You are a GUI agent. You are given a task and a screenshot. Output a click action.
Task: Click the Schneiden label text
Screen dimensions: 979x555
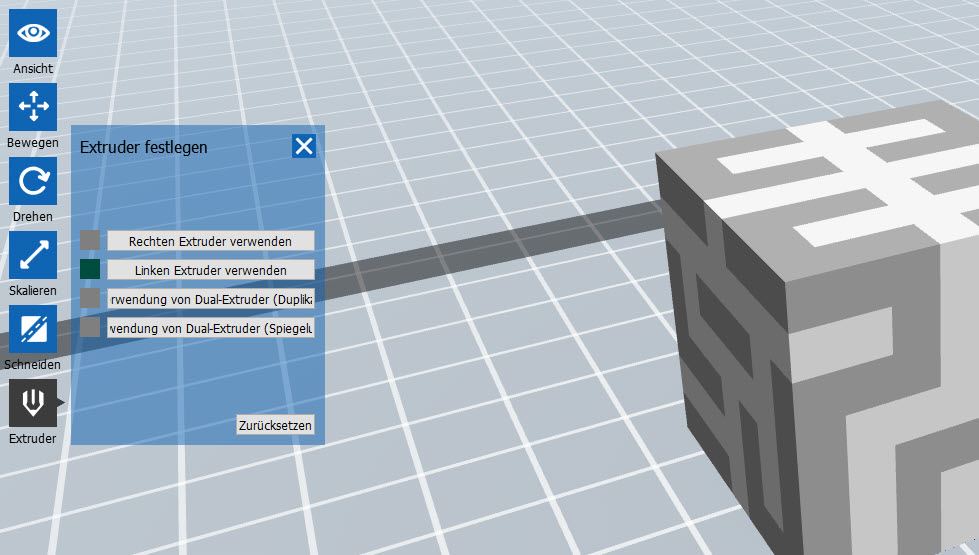[33, 365]
